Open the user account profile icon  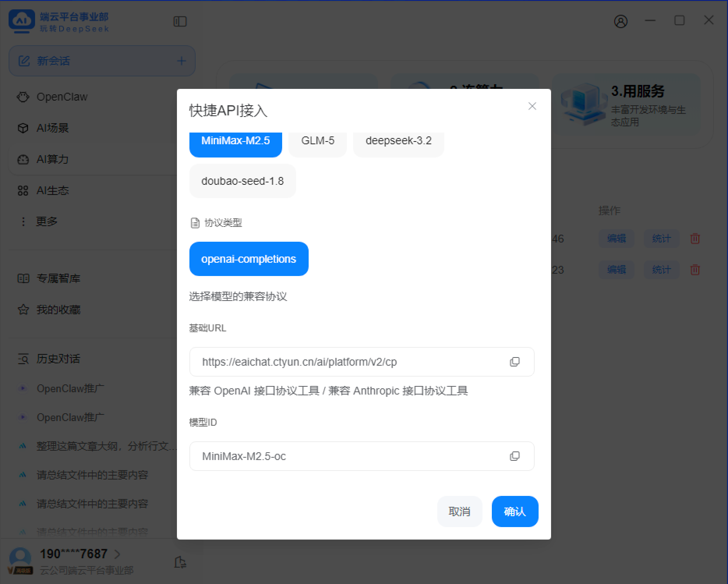pos(621,21)
